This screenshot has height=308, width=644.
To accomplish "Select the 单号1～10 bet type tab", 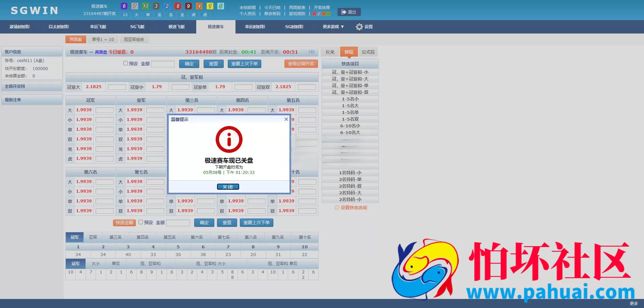I will (x=103, y=40).
